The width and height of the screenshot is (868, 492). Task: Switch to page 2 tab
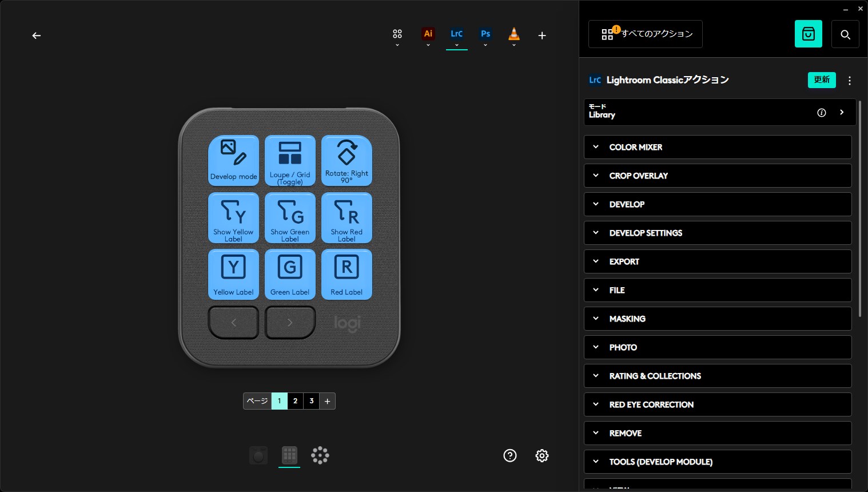coord(295,401)
